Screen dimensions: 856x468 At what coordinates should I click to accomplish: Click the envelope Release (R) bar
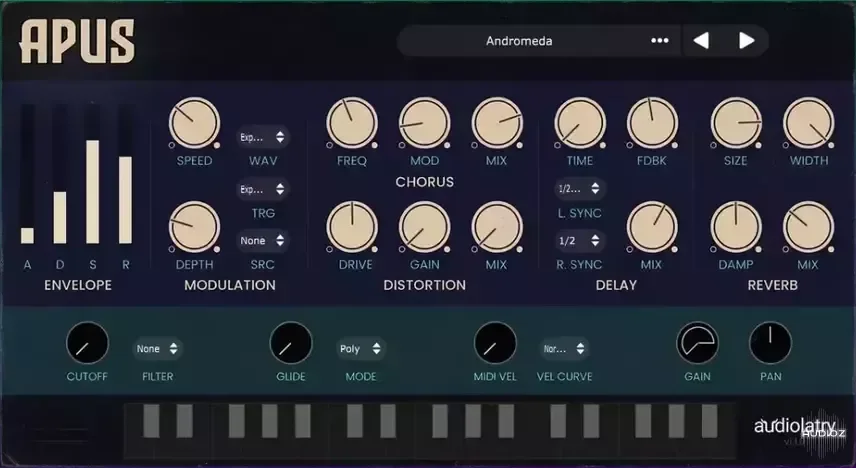click(126, 175)
